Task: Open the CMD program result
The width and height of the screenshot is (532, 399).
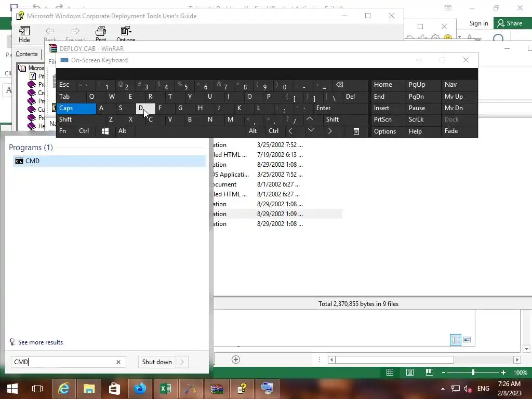Action: click(109, 161)
